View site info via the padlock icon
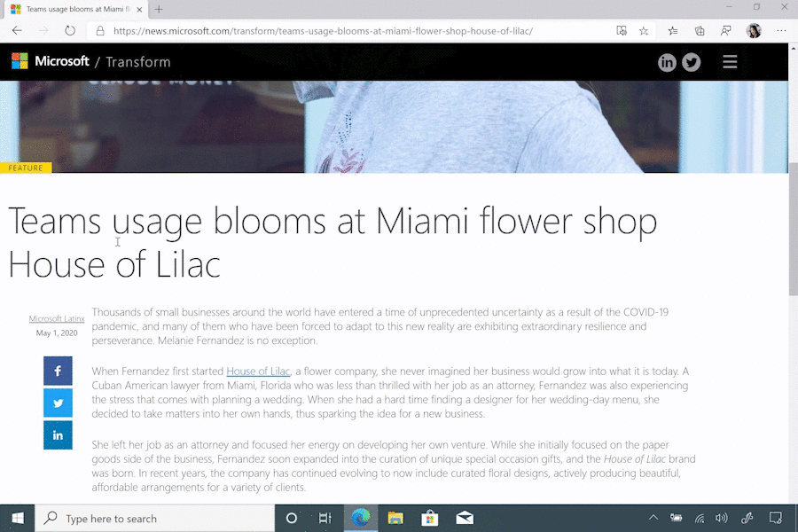This screenshot has height=532, width=798. tap(100, 30)
